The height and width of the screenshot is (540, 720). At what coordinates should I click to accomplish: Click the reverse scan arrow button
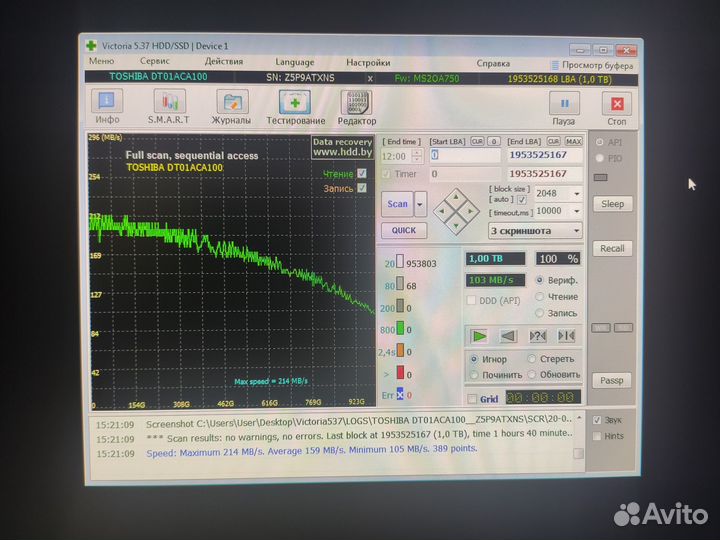508,336
